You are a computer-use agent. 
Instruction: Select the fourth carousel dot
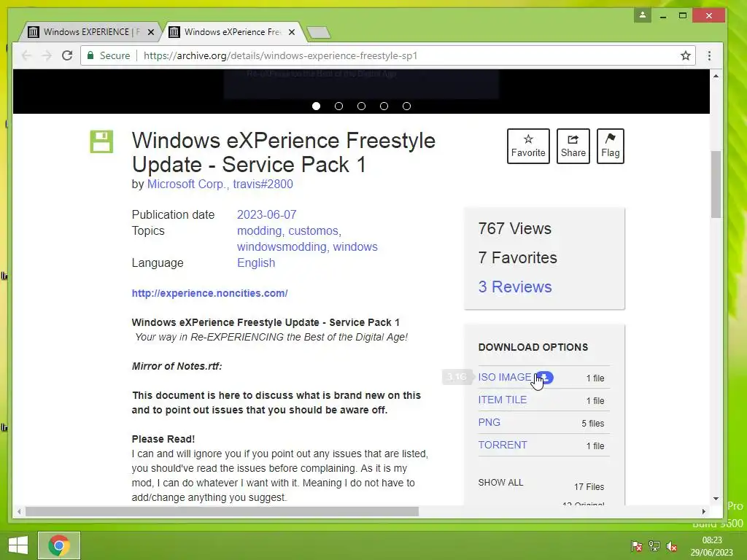tap(384, 106)
